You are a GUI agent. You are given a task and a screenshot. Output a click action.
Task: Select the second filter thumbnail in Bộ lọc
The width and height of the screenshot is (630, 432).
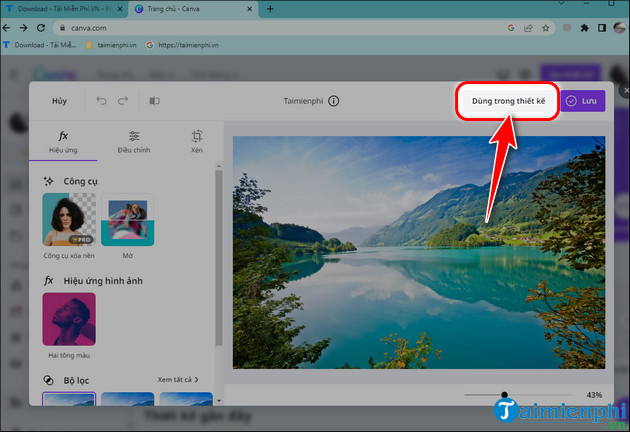coord(128,399)
